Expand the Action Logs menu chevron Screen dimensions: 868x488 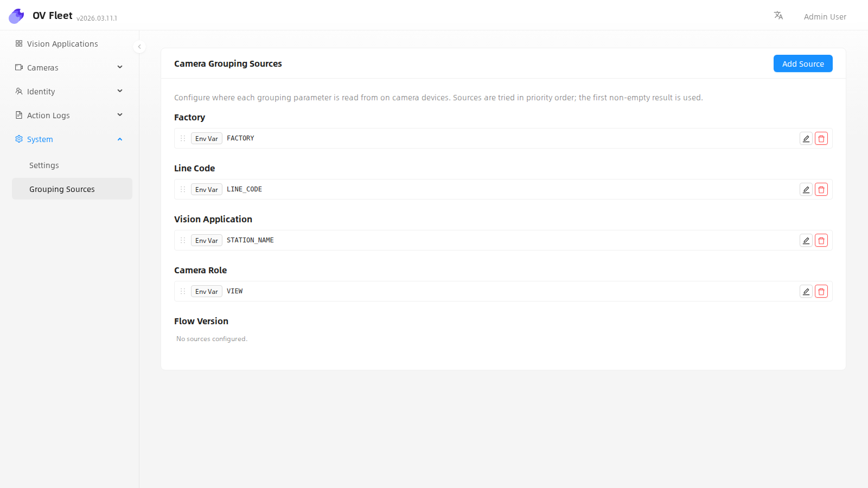coord(120,115)
